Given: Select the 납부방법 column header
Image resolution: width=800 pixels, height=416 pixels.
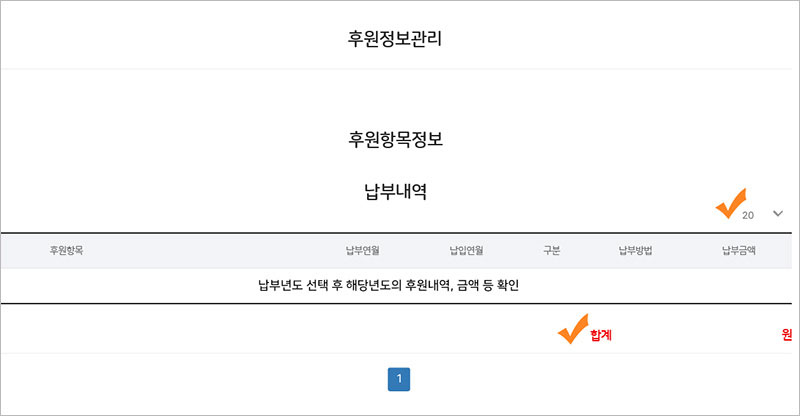Looking at the screenshot, I should coord(635,251).
